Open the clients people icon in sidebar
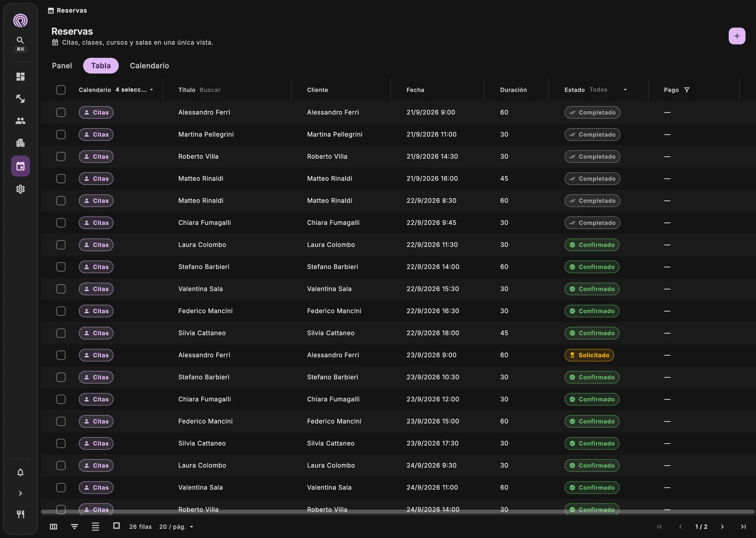 tap(20, 121)
